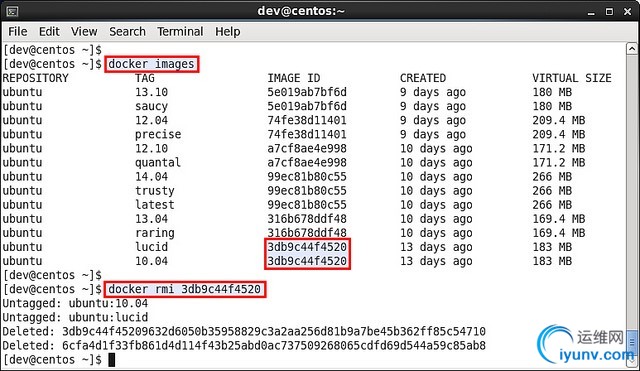Click '266 MB' size in latest row
Viewport: 640px width, 371px height.
point(552,205)
